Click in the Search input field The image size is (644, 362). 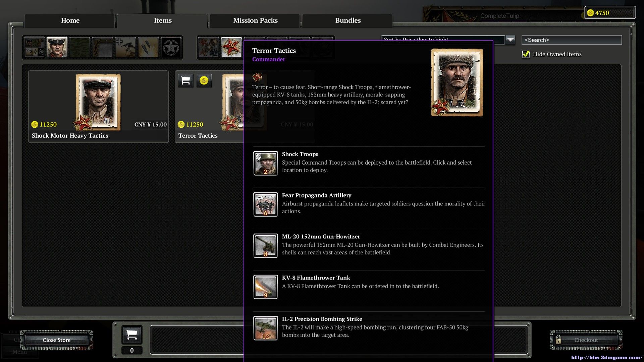pyautogui.click(x=571, y=40)
